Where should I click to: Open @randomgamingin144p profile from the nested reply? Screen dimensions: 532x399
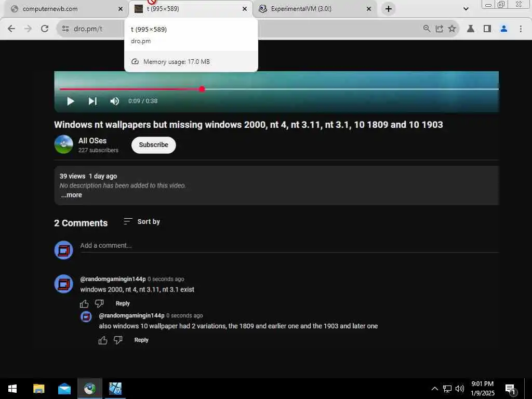pyautogui.click(x=131, y=315)
